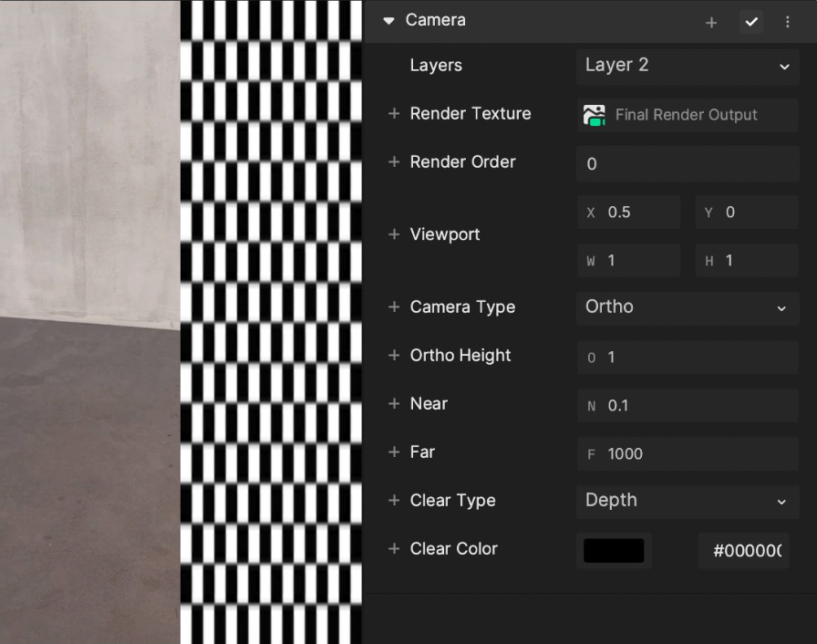Click the plus icon beside Far
Image resolution: width=817 pixels, height=644 pixels.
click(393, 452)
